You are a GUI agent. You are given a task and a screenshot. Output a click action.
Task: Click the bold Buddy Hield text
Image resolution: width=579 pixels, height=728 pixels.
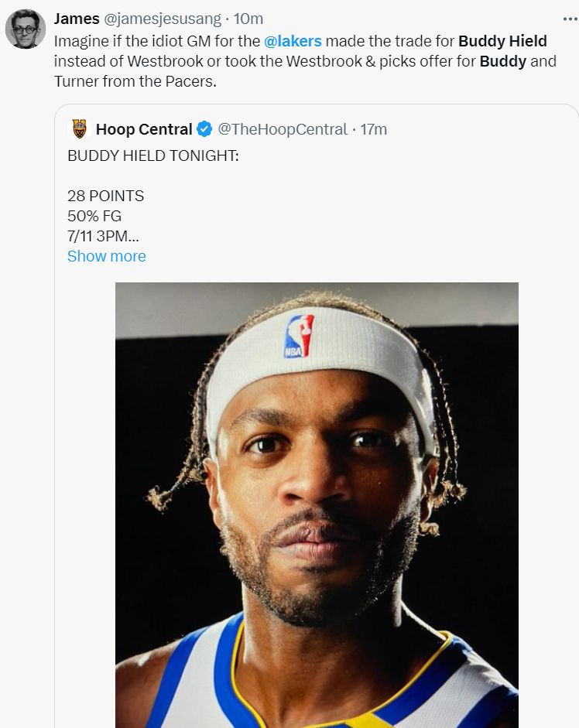(x=502, y=40)
